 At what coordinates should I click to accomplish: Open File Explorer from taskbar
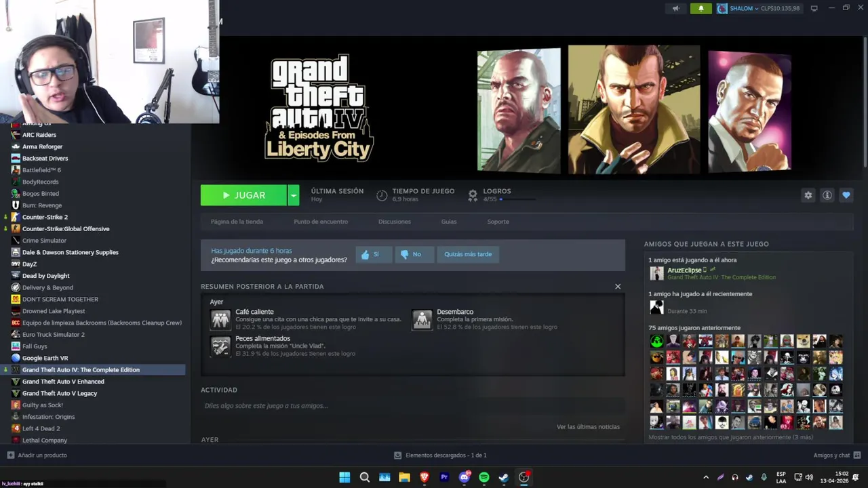[x=404, y=477]
